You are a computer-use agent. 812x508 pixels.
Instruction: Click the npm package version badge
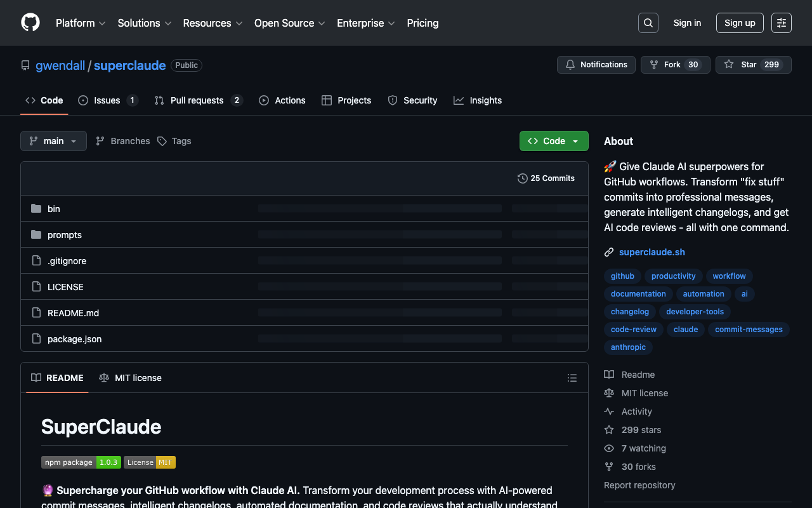pyautogui.click(x=81, y=462)
